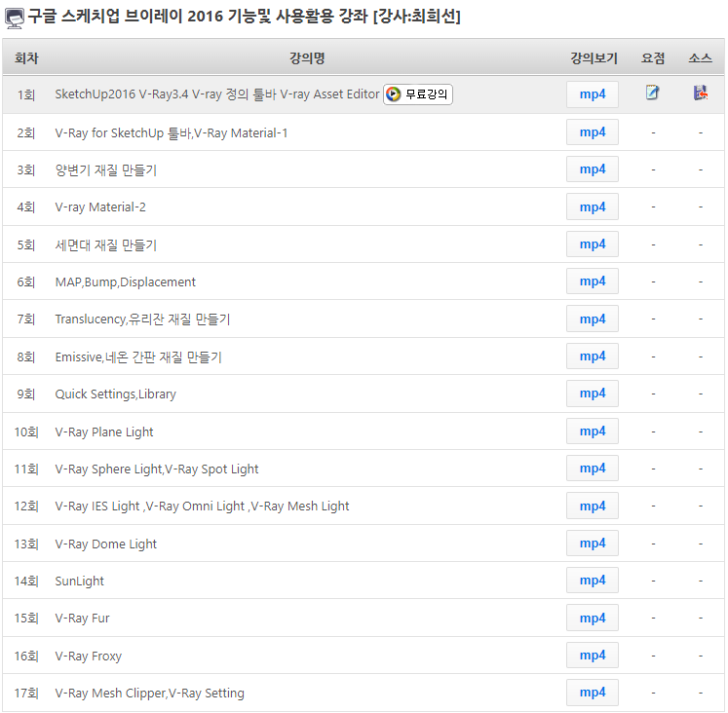
Task: Click the 소스 column header
Action: [700, 58]
